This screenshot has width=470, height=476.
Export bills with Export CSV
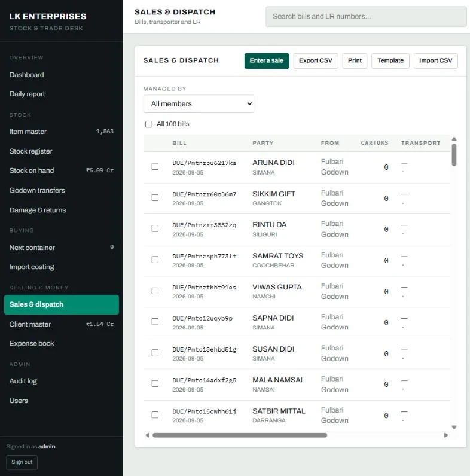coord(316,61)
